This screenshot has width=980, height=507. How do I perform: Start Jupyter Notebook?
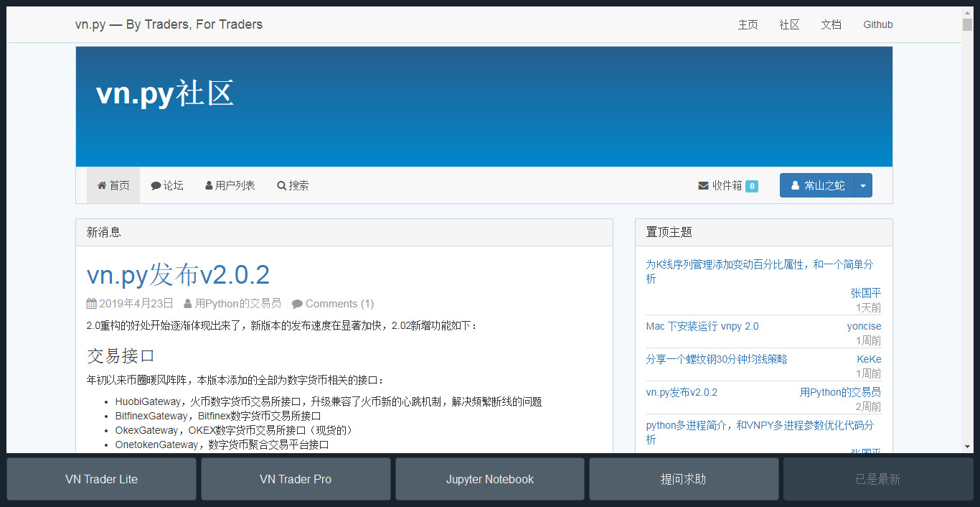pos(490,479)
